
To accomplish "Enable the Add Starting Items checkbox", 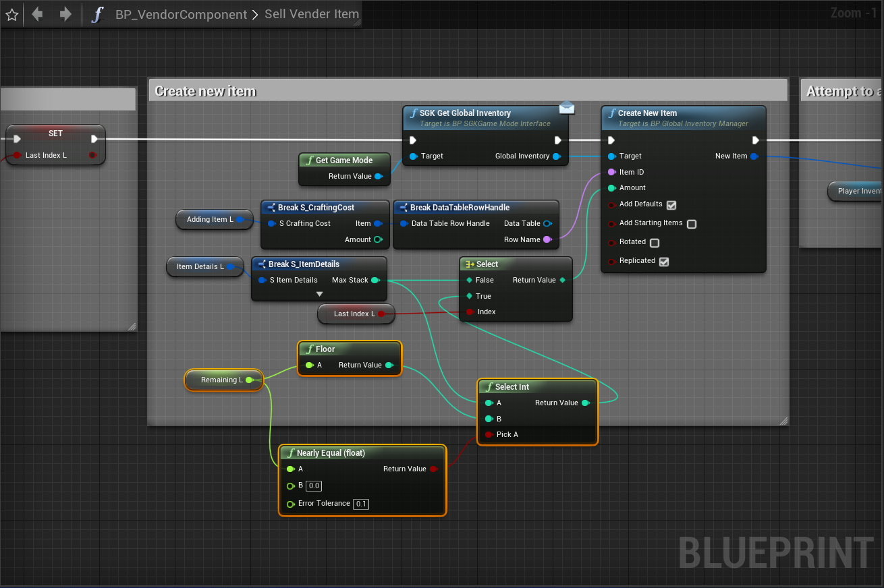I will pos(691,224).
